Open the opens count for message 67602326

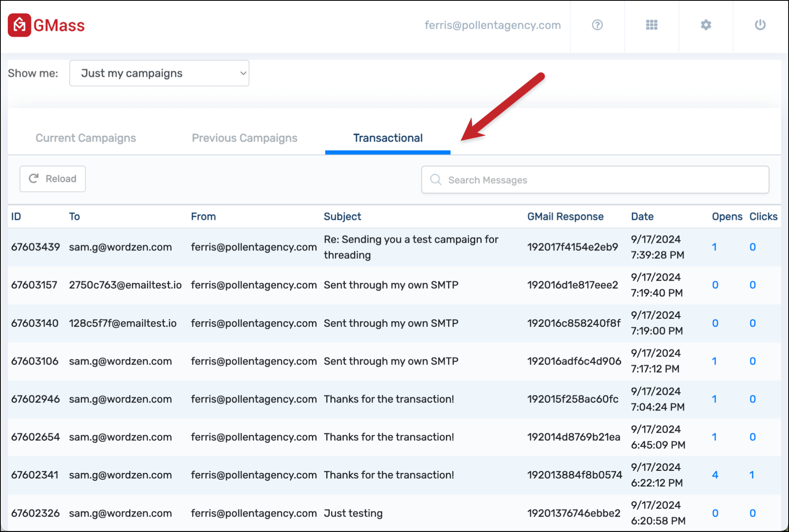tap(715, 513)
